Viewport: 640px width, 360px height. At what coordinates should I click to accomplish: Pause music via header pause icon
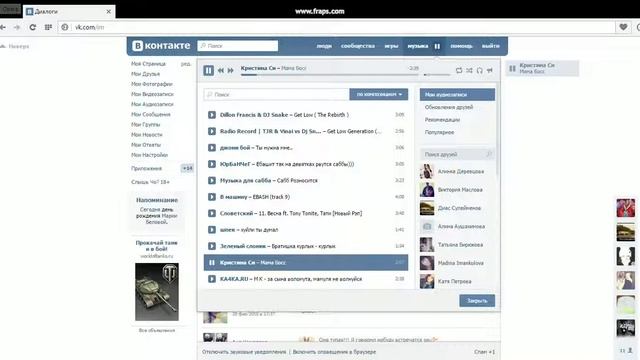(437, 46)
